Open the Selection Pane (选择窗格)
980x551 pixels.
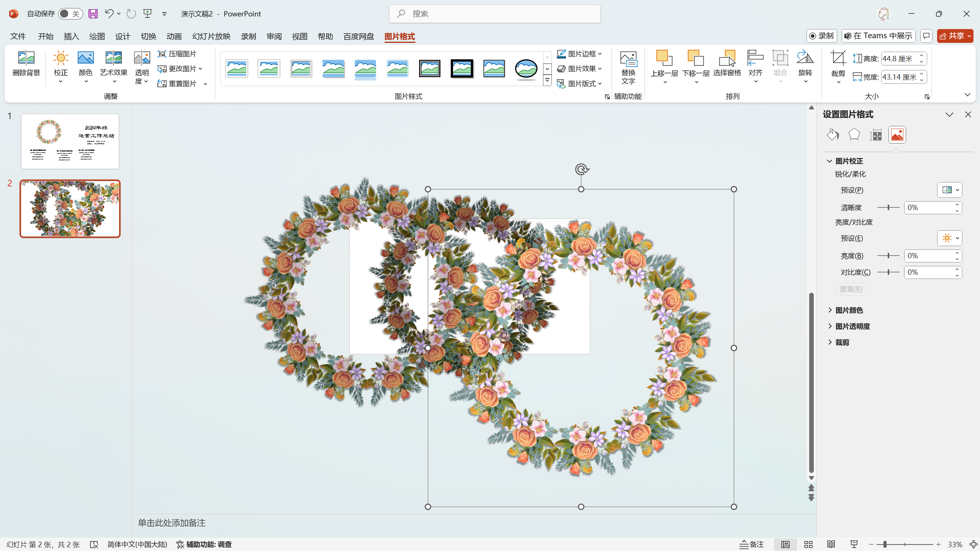pos(727,64)
